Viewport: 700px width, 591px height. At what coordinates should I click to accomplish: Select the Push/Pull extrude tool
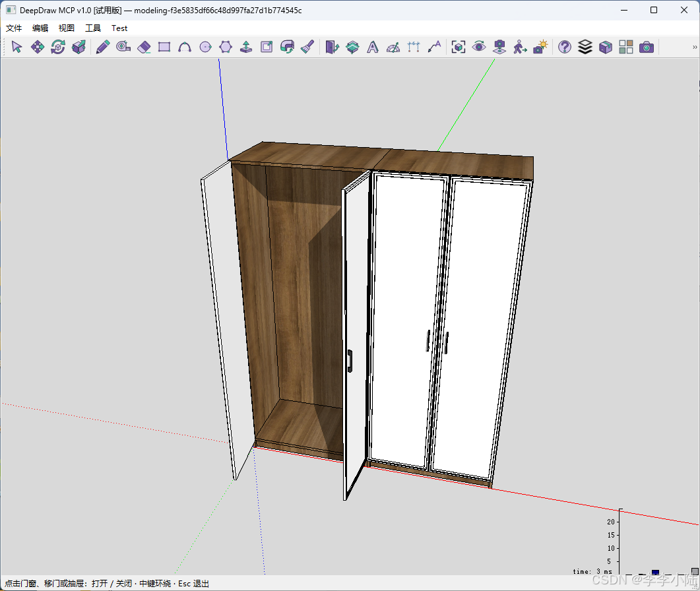[246, 47]
